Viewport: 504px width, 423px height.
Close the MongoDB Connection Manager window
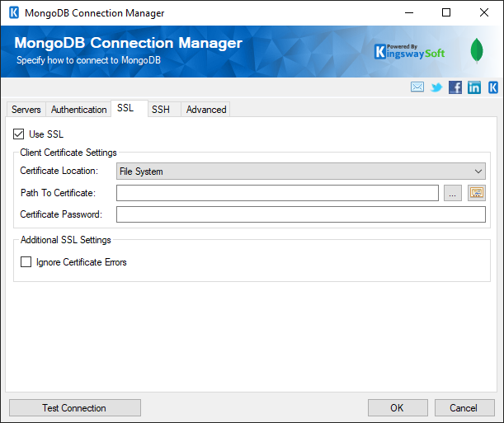pos(484,12)
